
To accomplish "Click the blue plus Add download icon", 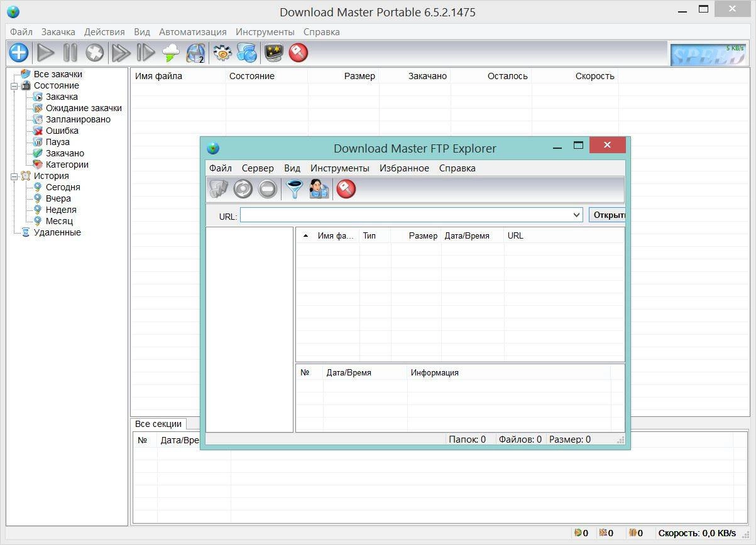I will pos(18,53).
